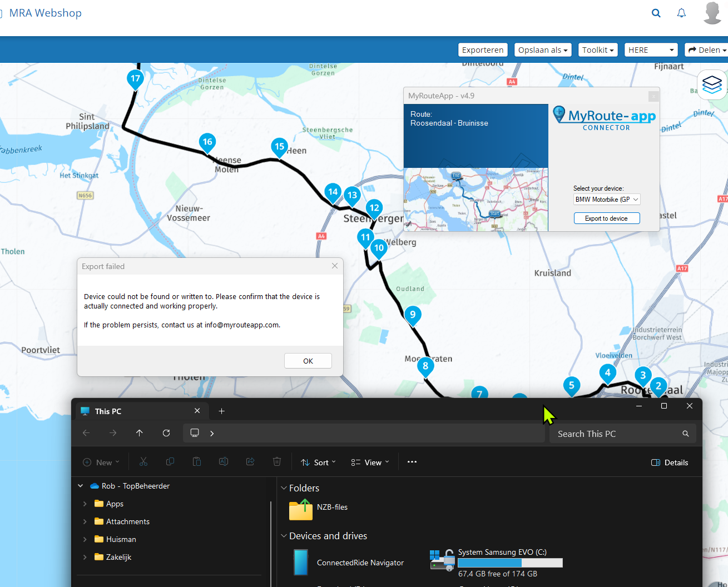
Task: Expand the Zakelijk folder node
Action: click(x=85, y=557)
